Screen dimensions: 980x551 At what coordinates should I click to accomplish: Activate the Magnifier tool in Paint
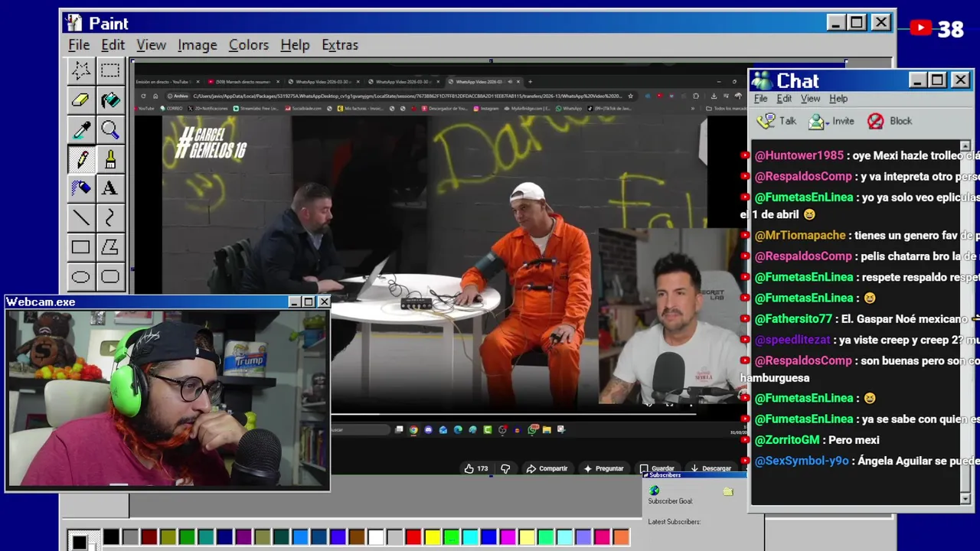click(x=110, y=129)
